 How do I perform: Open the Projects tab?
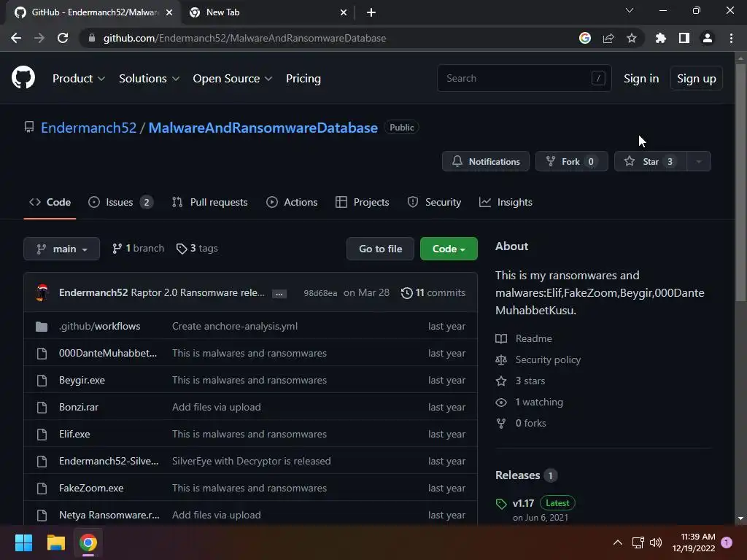[362, 203]
